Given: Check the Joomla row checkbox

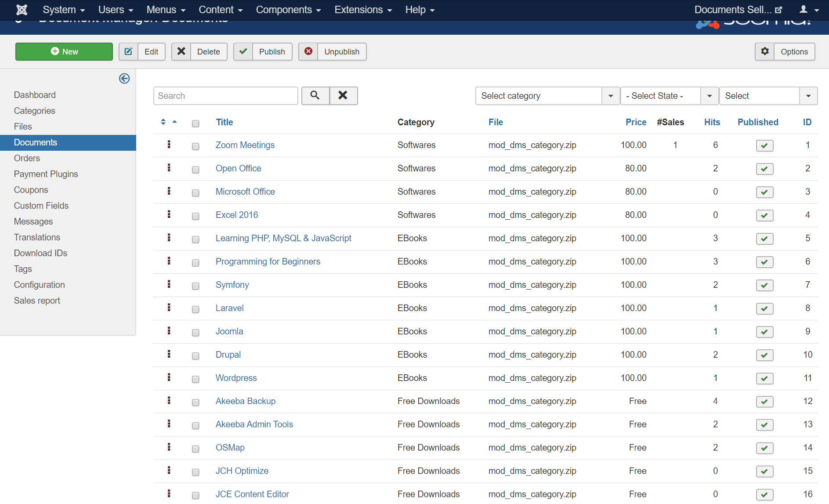Looking at the screenshot, I should click(x=195, y=333).
